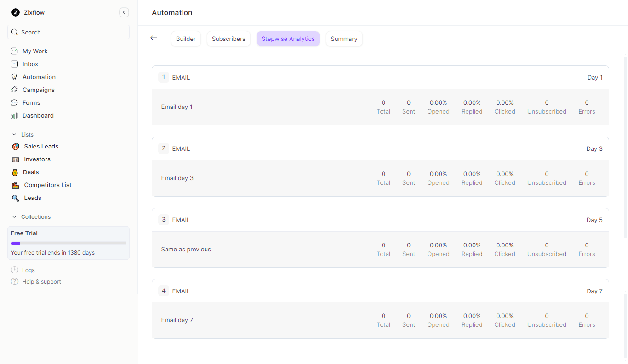
Task: Collapse the sidebar using the arrow button
Action: 124,12
